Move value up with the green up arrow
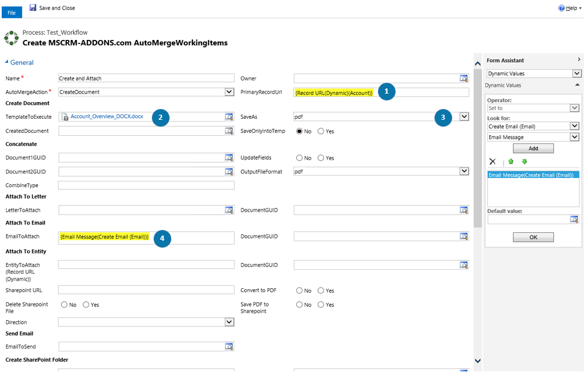 point(511,161)
